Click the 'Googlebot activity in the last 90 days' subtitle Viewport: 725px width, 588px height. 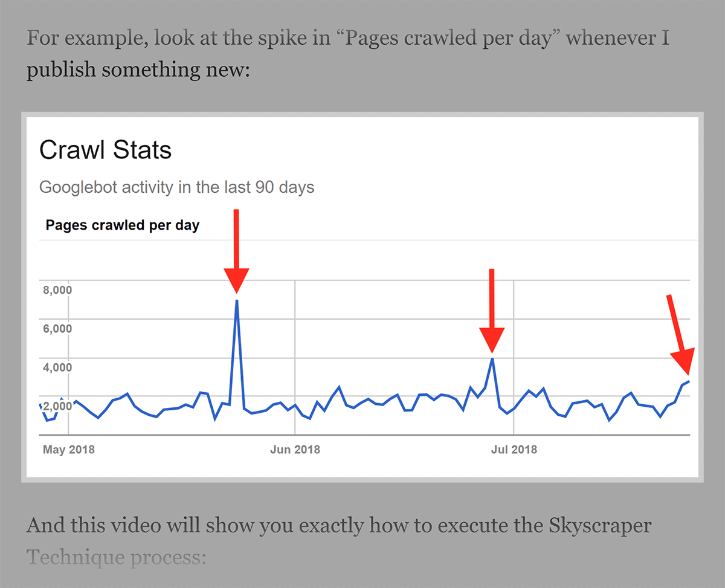click(176, 187)
